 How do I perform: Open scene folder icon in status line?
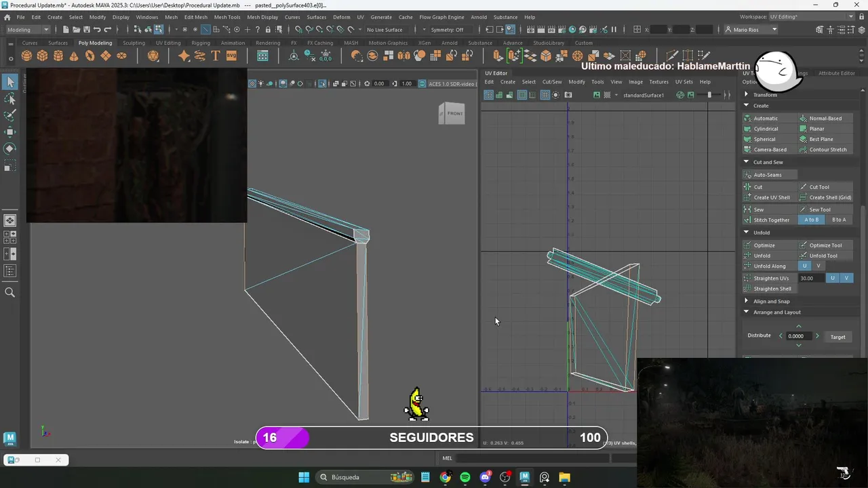tap(76, 29)
